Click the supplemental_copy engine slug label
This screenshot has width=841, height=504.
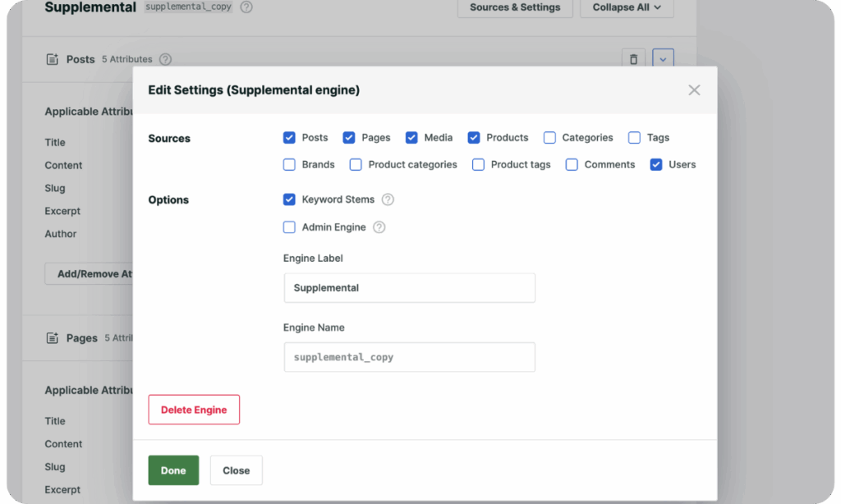tap(188, 7)
